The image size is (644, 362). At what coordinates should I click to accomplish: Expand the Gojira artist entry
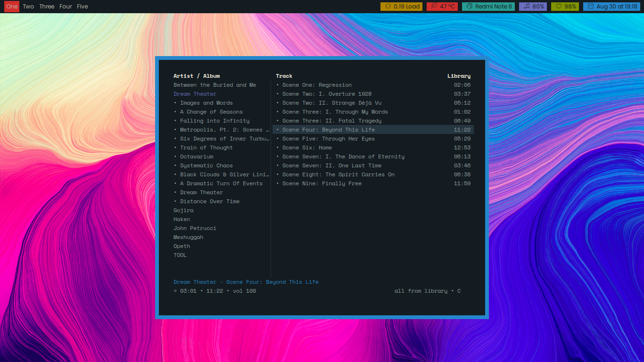coord(183,210)
